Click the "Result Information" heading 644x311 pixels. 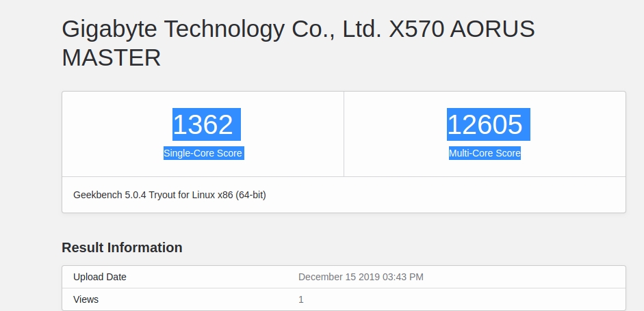coord(122,247)
